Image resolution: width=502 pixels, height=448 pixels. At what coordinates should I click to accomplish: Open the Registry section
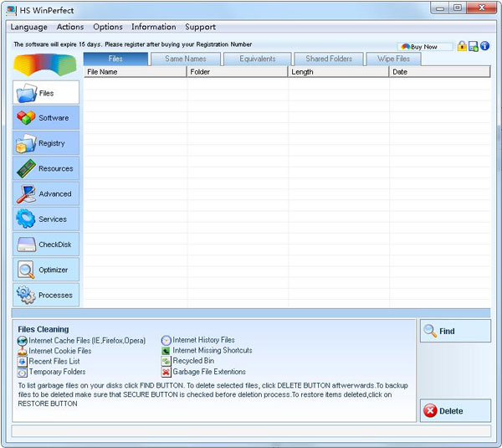tap(46, 143)
